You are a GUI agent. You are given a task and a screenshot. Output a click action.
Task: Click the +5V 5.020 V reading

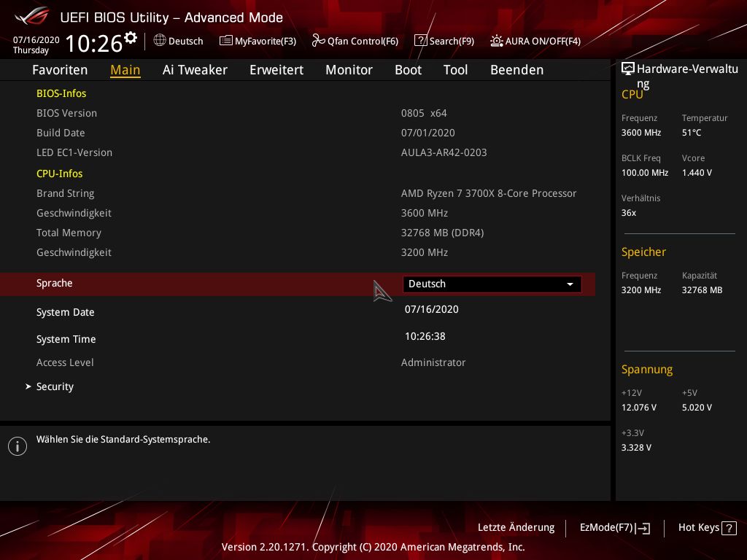tap(697, 407)
